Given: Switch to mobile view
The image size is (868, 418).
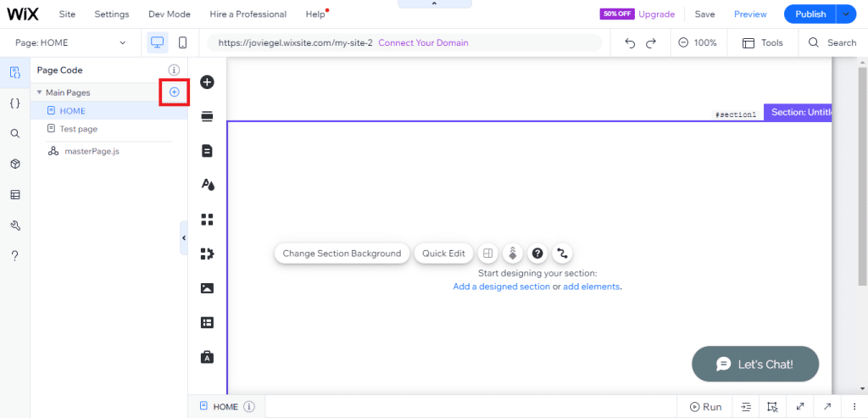Looking at the screenshot, I should point(182,42).
